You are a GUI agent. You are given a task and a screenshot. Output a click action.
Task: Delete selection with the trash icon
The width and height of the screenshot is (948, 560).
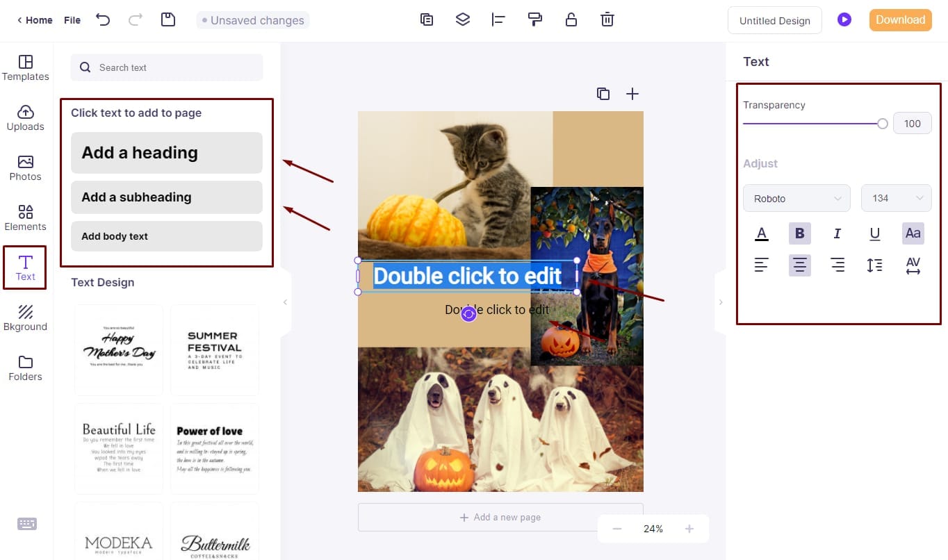(x=607, y=19)
